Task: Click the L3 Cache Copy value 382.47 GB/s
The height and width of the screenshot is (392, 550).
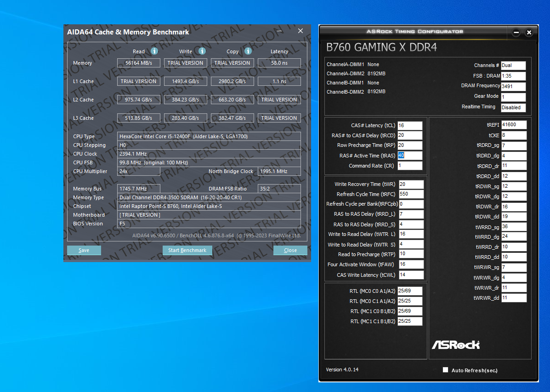Action: point(232,118)
